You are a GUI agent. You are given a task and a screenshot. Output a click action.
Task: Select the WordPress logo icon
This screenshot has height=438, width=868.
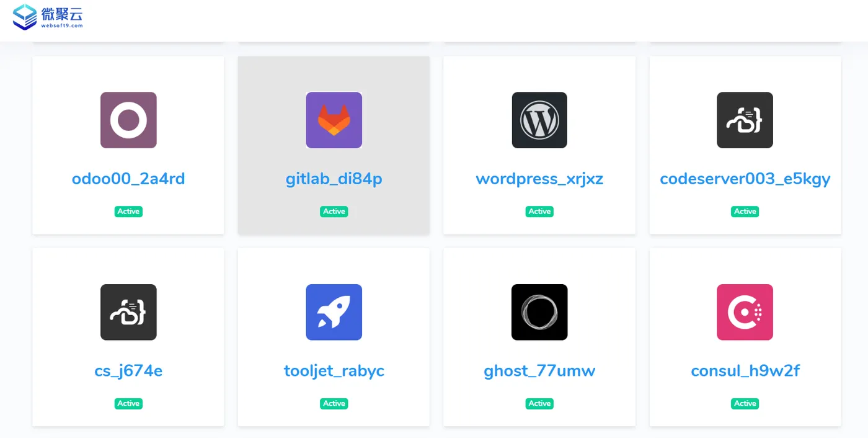pos(539,120)
